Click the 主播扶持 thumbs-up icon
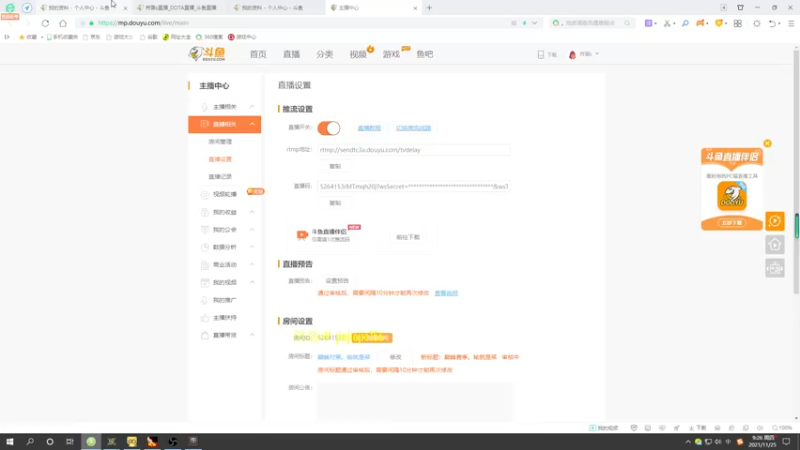800x450 pixels. point(205,318)
